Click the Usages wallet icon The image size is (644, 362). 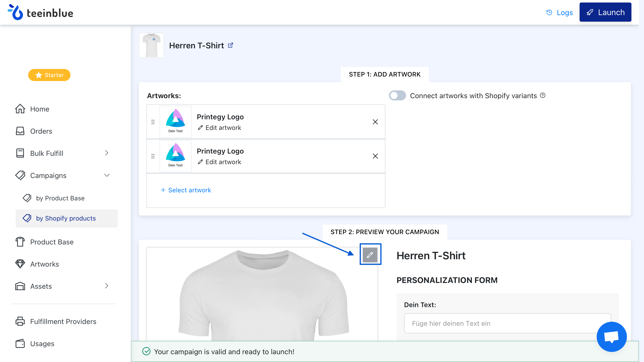(x=20, y=344)
